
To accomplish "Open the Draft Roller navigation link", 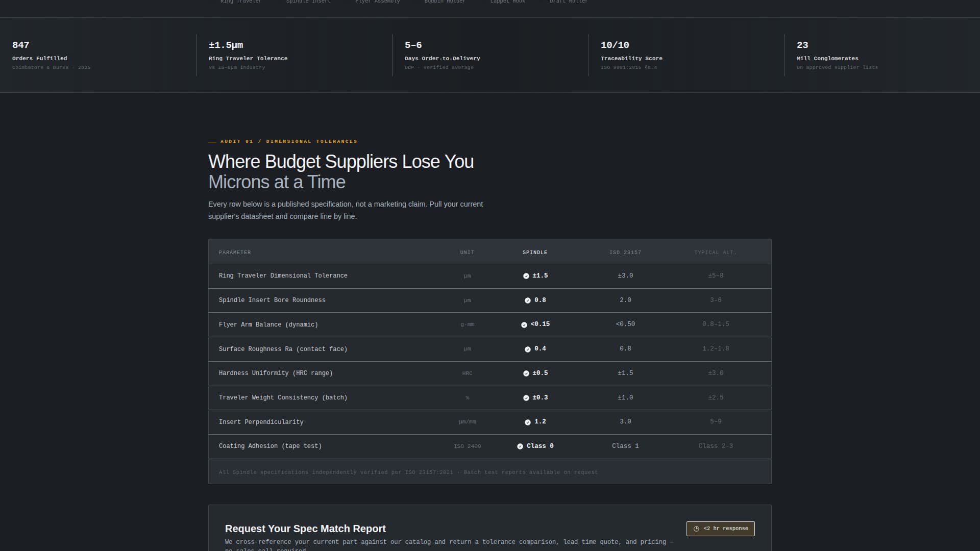I will [x=569, y=2].
